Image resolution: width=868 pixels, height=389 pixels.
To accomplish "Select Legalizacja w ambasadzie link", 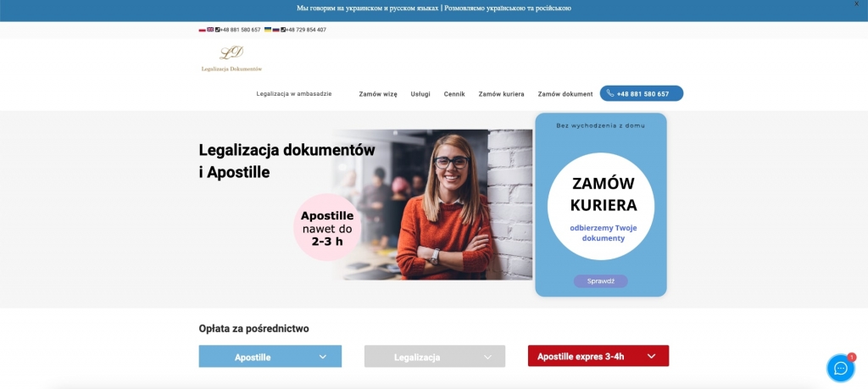I will [294, 93].
